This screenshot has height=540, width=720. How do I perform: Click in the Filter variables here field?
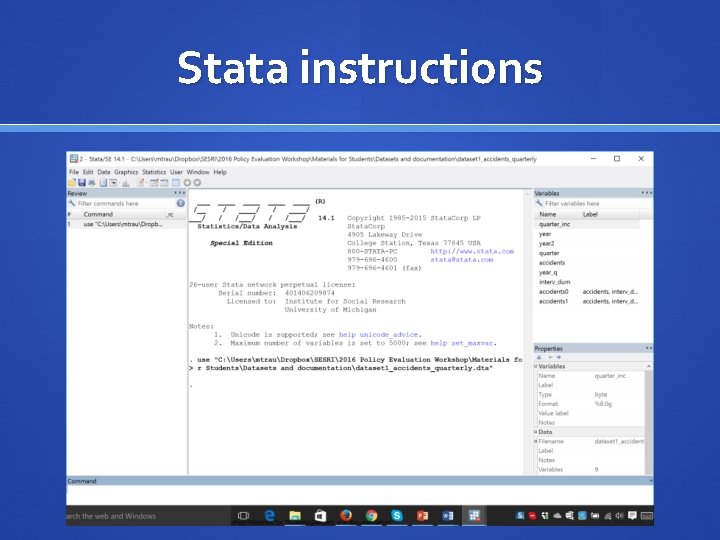[597, 203]
